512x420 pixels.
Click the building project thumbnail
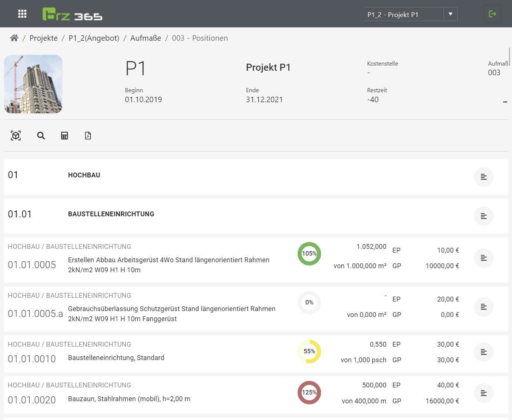[x=33, y=84]
